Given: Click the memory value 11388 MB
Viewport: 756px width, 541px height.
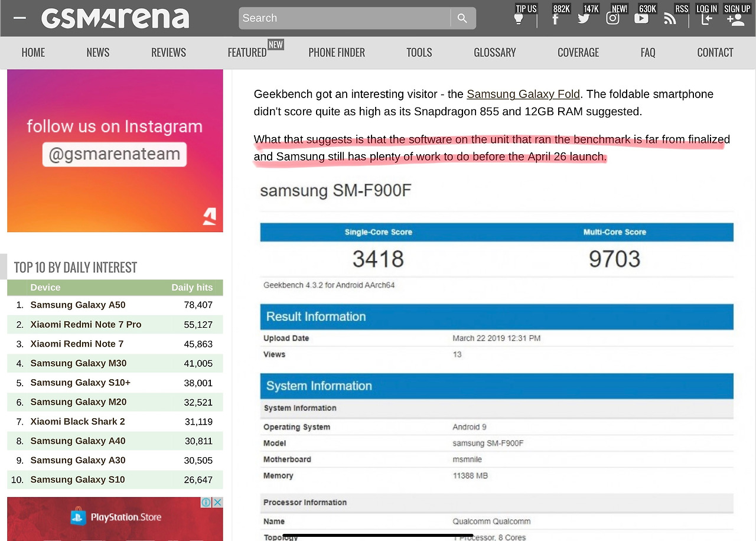Looking at the screenshot, I should click(470, 475).
